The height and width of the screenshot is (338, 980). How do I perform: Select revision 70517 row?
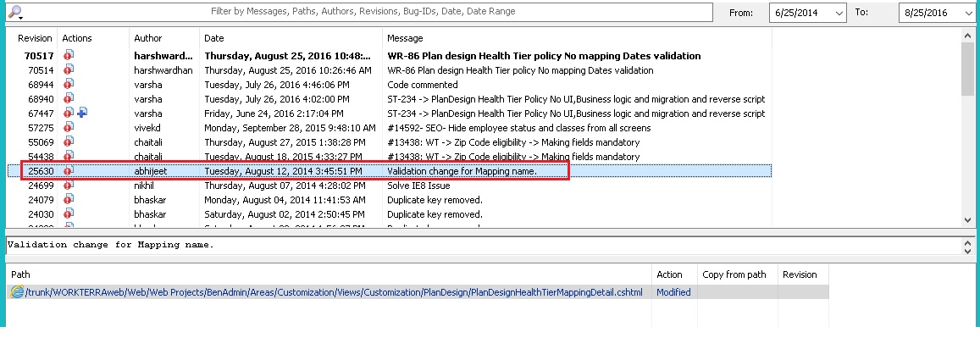[x=390, y=56]
